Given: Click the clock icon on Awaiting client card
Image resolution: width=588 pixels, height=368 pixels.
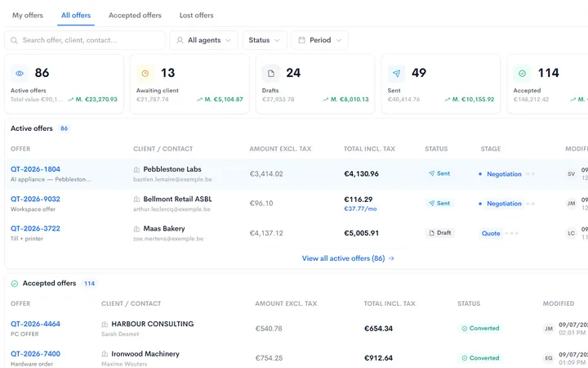Looking at the screenshot, I should (145, 74).
